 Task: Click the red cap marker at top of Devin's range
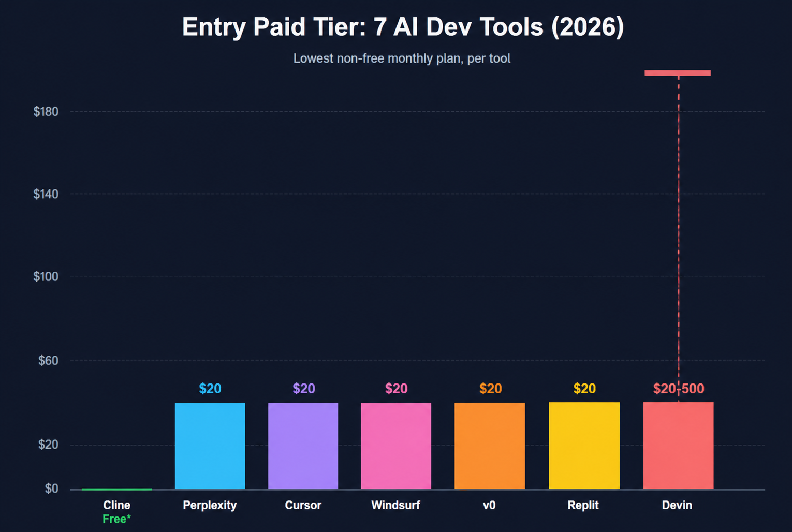coord(678,73)
